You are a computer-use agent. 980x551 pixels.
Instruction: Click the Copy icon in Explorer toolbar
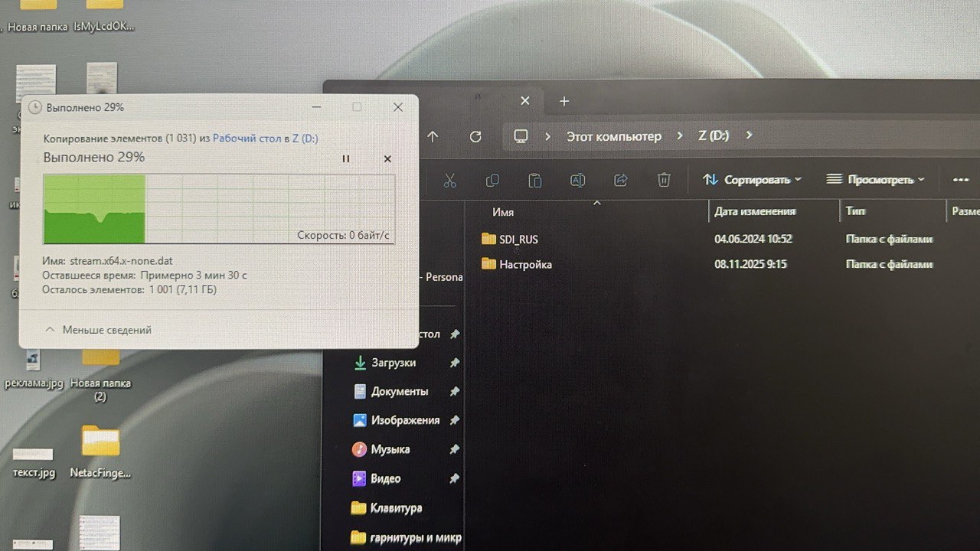pos(492,180)
